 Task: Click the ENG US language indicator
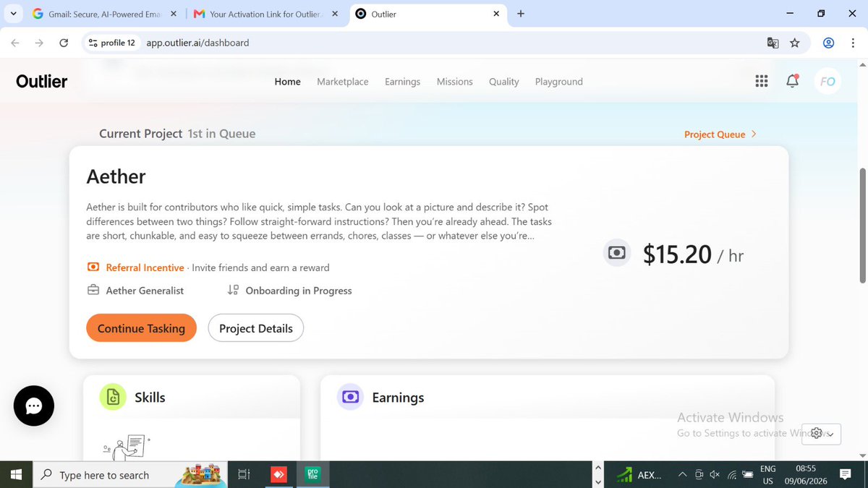pos(768,475)
